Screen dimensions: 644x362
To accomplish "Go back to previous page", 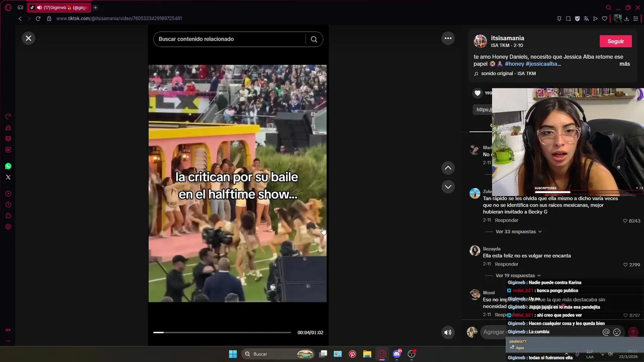I will click(x=20, y=19).
